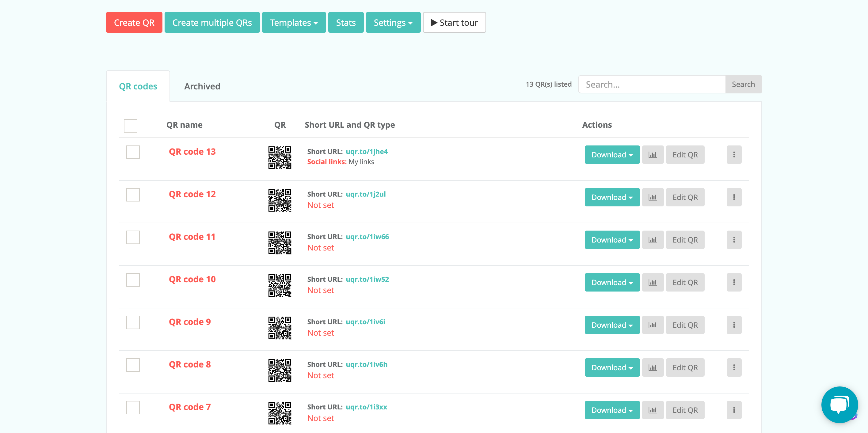The height and width of the screenshot is (433, 868).
Task: Click stats bar chart icon for QR code 8
Action: (653, 367)
